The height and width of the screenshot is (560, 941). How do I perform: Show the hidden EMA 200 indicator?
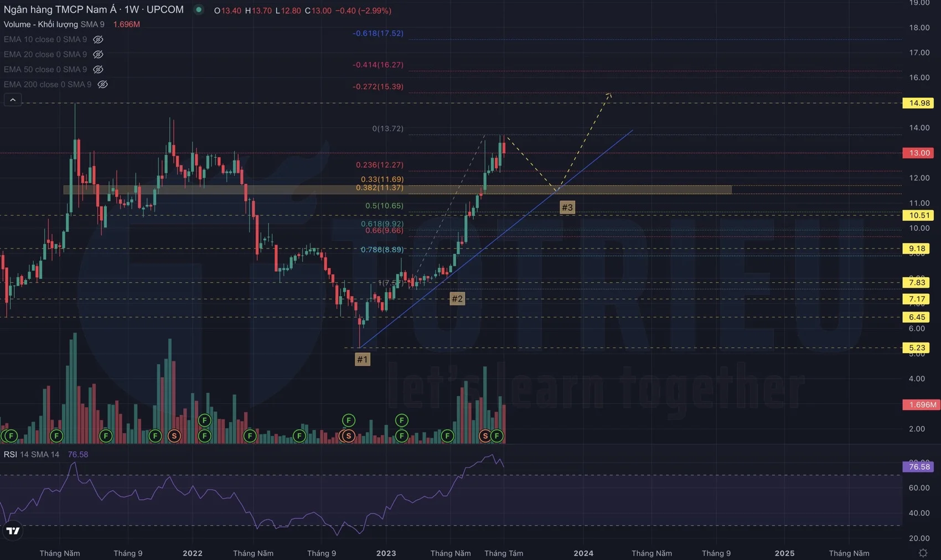point(102,84)
